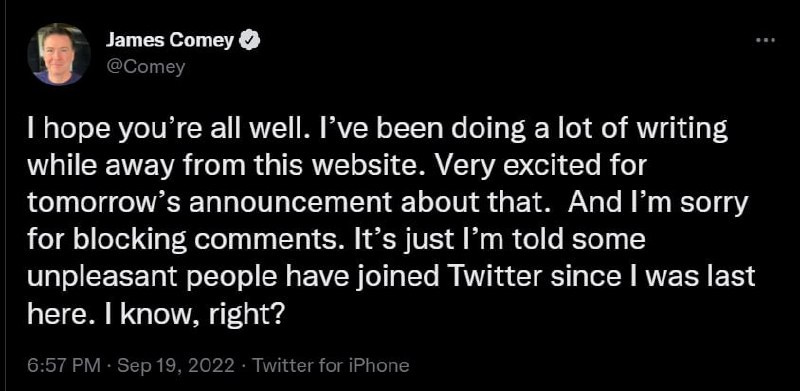
Task: Select the Sep 19, 2022 date link
Action: (x=176, y=365)
